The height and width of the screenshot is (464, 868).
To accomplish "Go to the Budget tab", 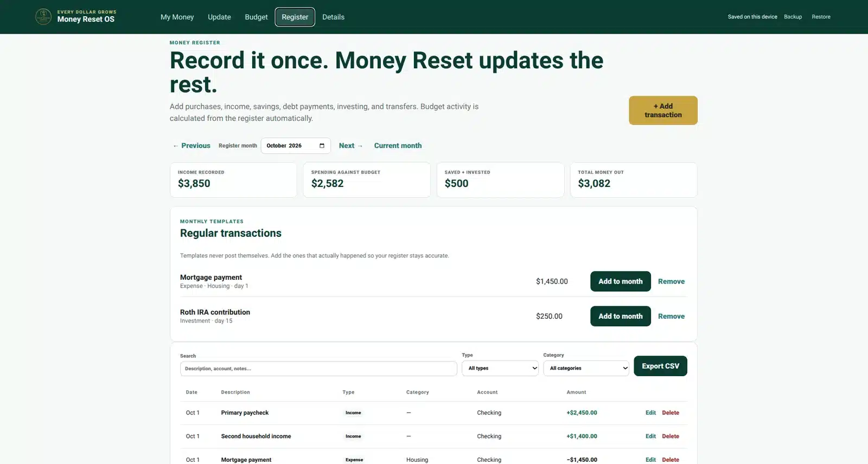I will pyautogui.click(x=256, y=17).
